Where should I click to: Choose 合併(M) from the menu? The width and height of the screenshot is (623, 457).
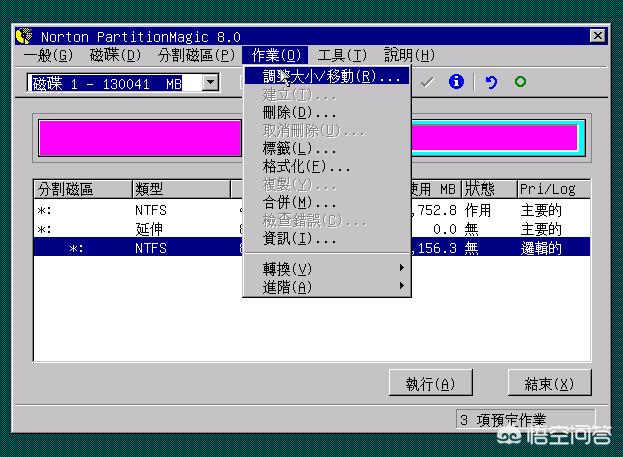tap(327, 203)
